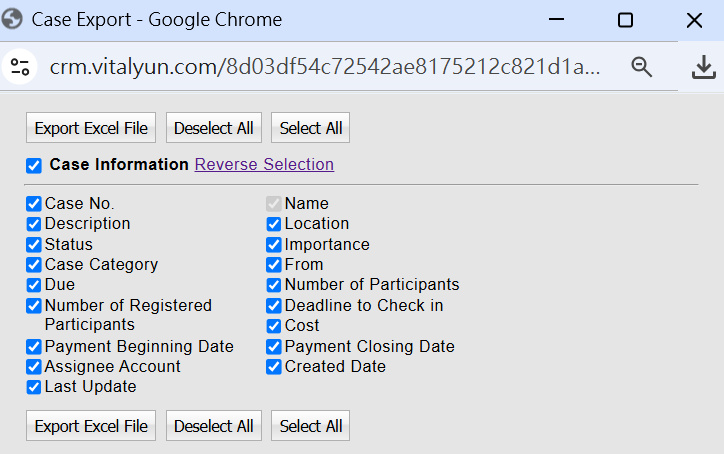Click the address bar URL

click(x=325, y=67)
